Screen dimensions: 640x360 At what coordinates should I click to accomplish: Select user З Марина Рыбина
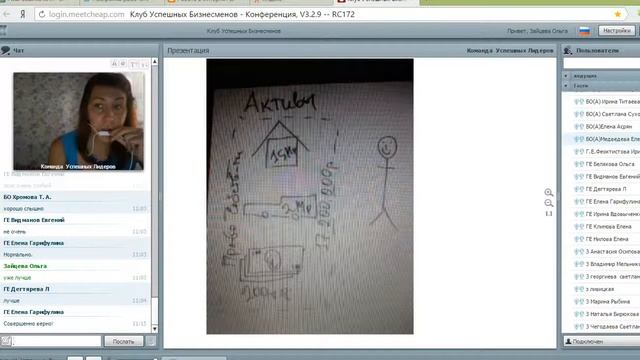607,302
